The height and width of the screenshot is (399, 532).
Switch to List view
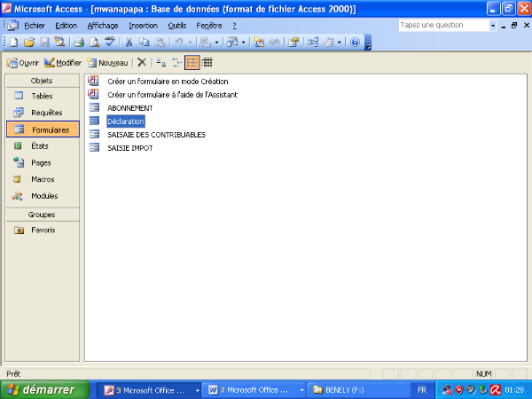pos(192,62)
